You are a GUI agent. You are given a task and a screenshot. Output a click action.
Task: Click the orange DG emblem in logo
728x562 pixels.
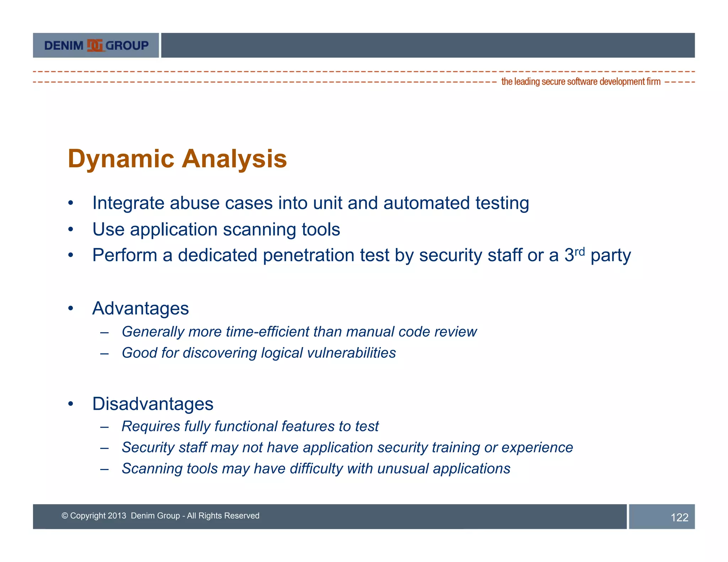coord(95,45)
